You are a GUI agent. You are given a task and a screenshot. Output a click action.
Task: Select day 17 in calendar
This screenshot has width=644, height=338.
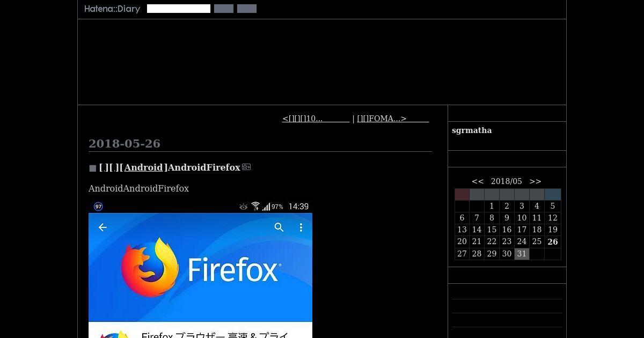pyautogui.click(x=522, y=230)
